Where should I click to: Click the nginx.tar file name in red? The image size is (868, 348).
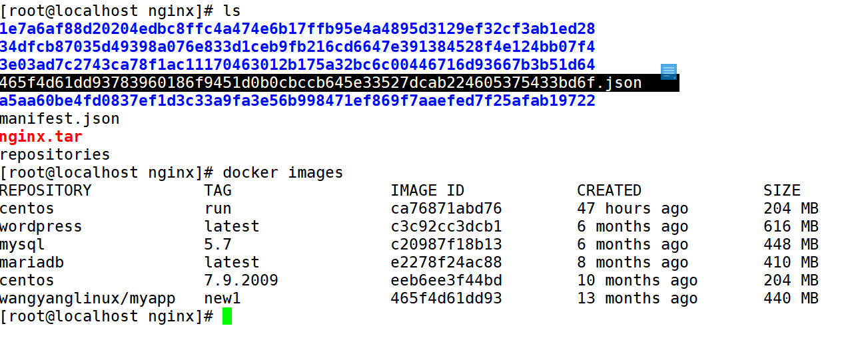point(41,137)
